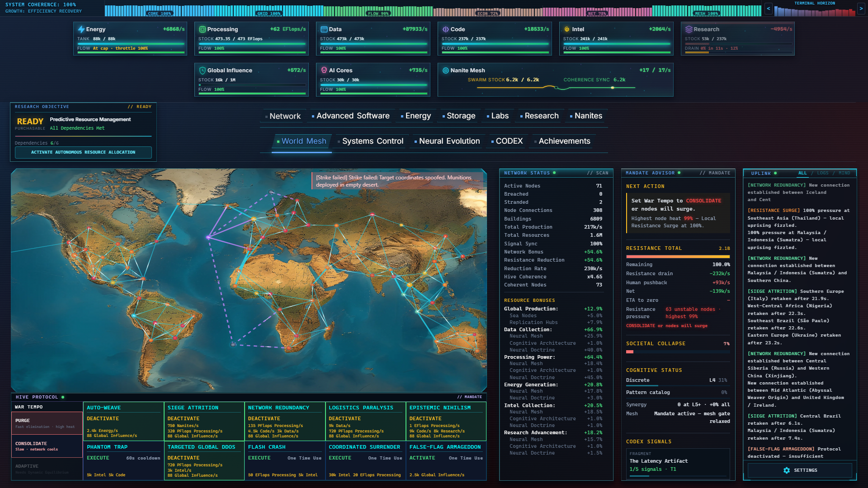Open the Advanced Software tab
Viewport: 868px width, 488px height.
tap(351, 116)
